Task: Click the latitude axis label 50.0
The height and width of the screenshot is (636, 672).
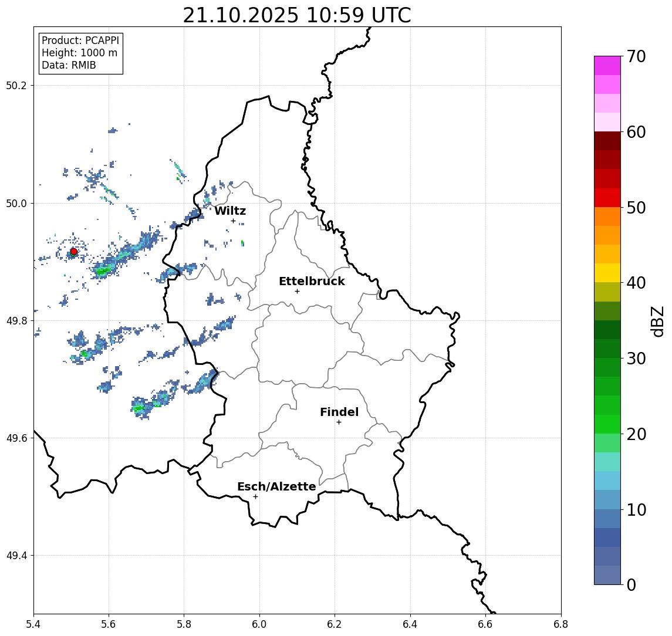Action: (x=16, y=203)
